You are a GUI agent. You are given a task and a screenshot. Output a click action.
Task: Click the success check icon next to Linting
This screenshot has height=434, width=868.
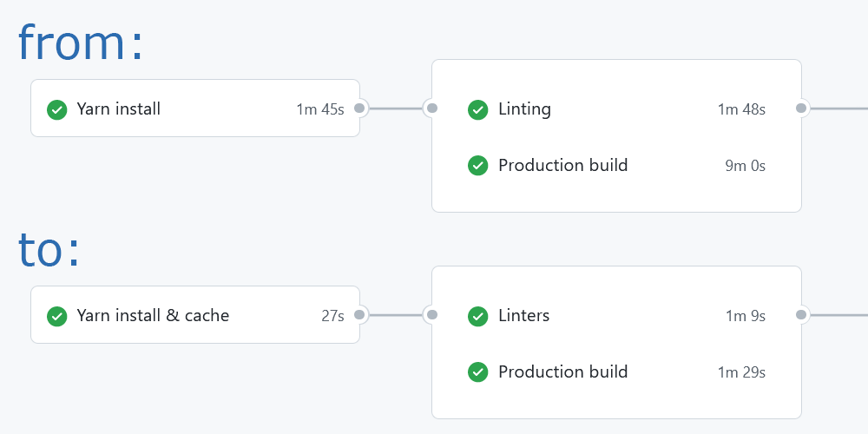[x=477, y=109]
